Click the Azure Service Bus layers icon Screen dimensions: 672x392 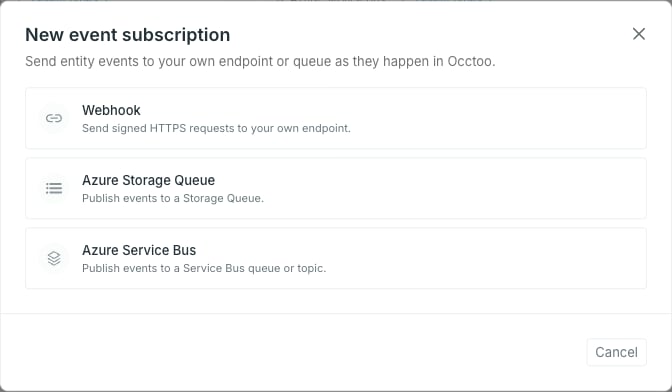[x=54, y=258]
